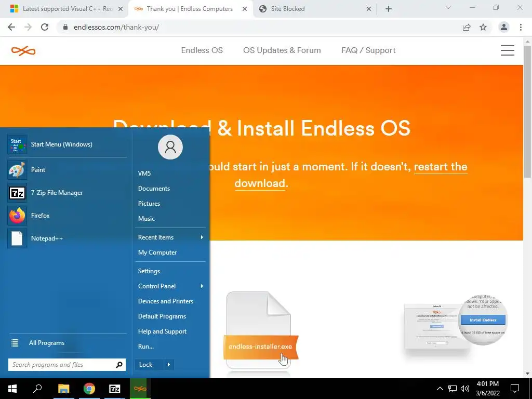Click the share page icon in address bar
Screen dimensions: 532x399
(467, 27)
